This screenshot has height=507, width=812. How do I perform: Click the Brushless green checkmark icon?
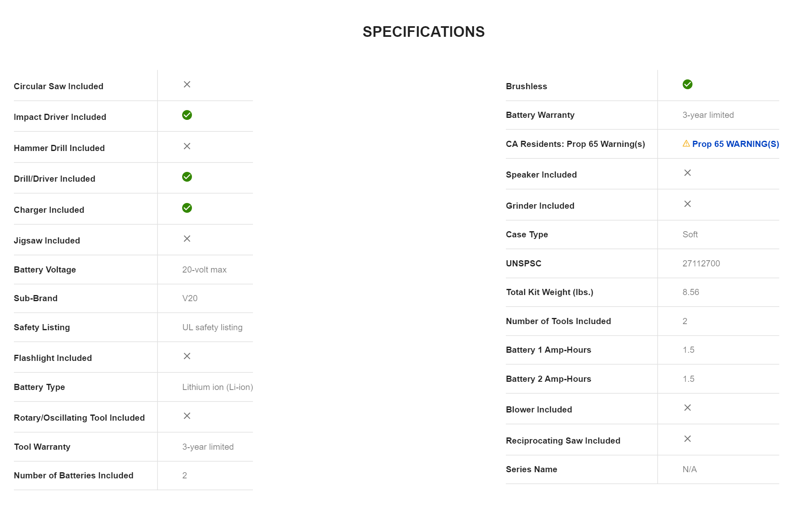click(x=687, y=84)
